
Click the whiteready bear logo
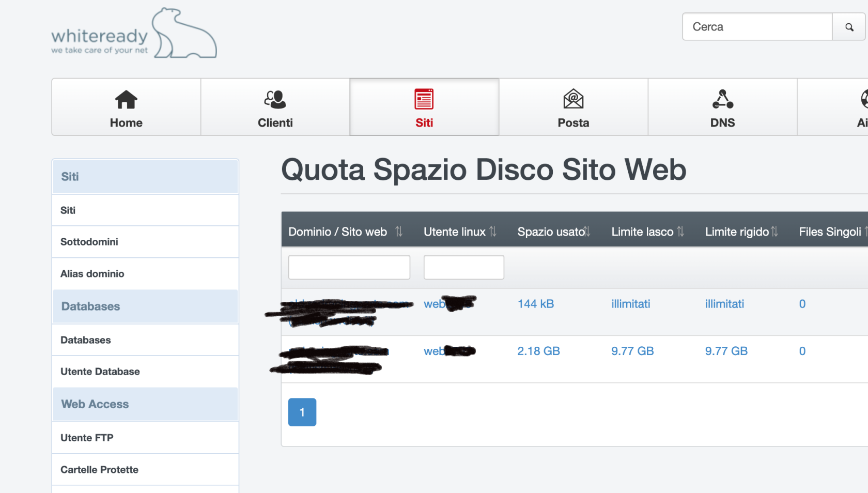134,33
